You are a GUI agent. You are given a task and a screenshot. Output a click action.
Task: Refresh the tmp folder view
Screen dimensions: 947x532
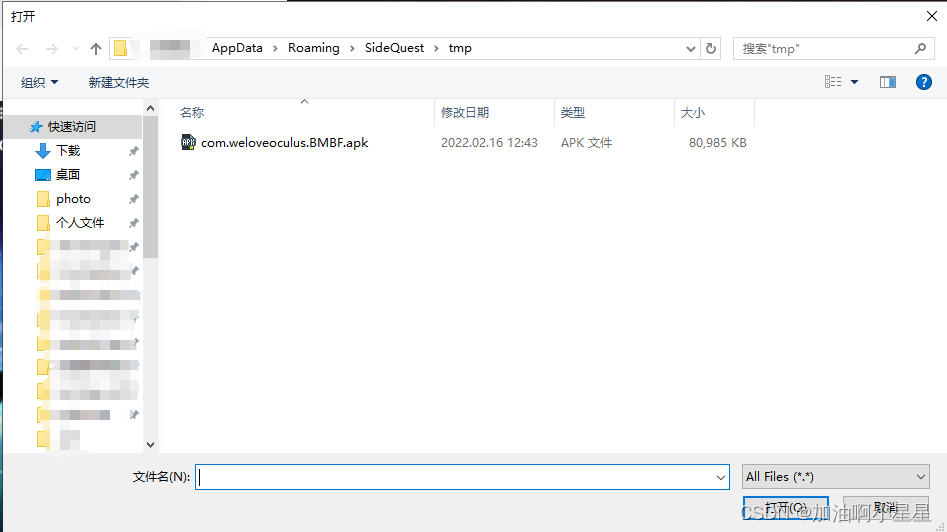pos(711,49)
